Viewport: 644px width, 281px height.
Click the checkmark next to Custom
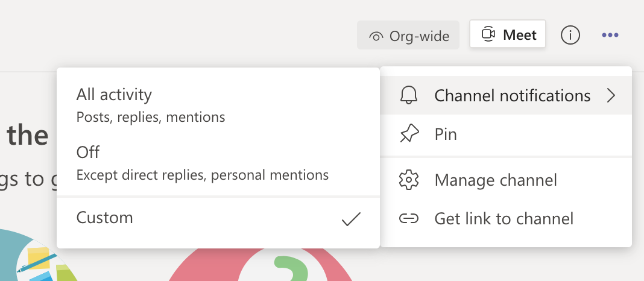351,218
